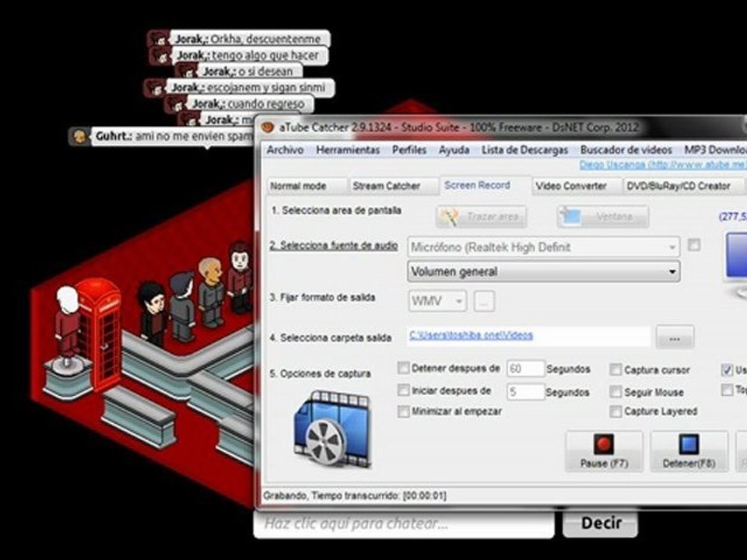
Task: Click the 'Haz clic aquí para chatear' chat input
Action: (404, 523)
